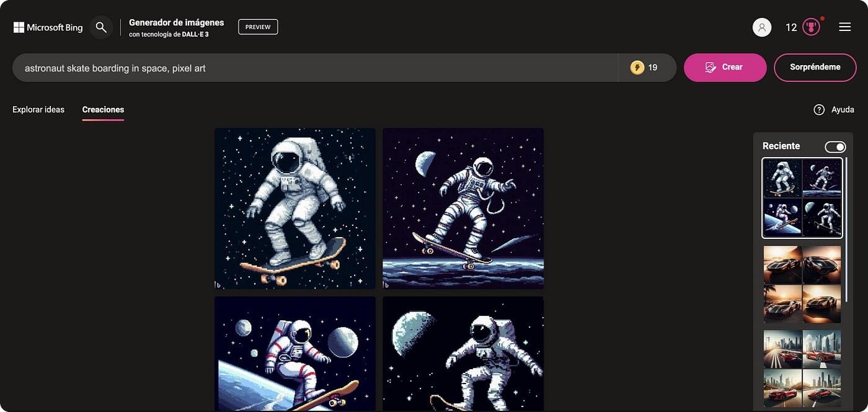This screenshot has height=412, width=868.
Task: Select the astronaut set in recent history
Action: (802, 198)
